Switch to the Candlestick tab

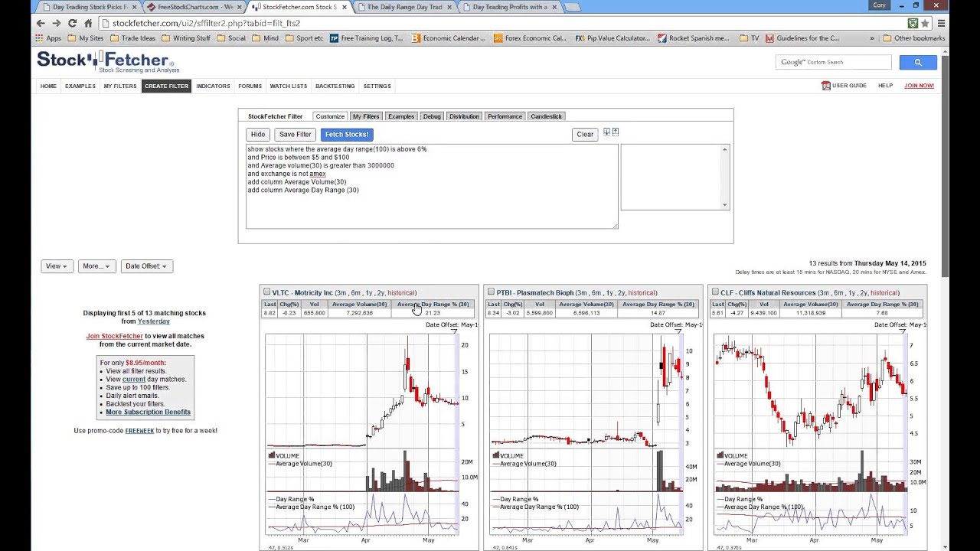click(x=547, y=116)
